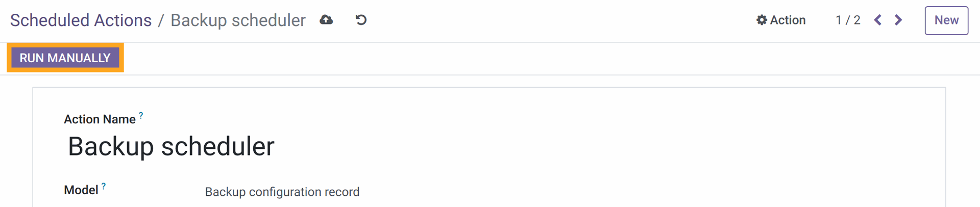
Task: Click the 1 / 2 pager counter
Action: [848, 20]
